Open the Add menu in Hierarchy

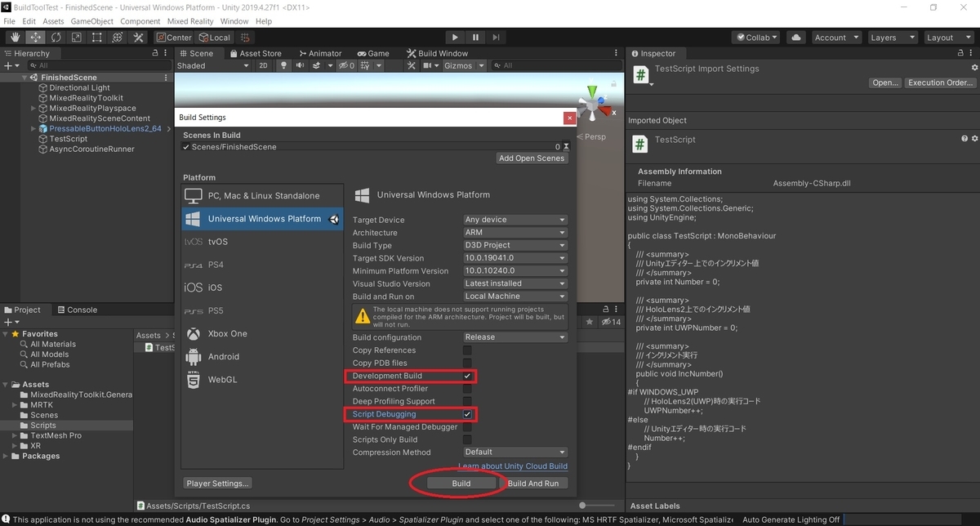[x=11, y=65]
